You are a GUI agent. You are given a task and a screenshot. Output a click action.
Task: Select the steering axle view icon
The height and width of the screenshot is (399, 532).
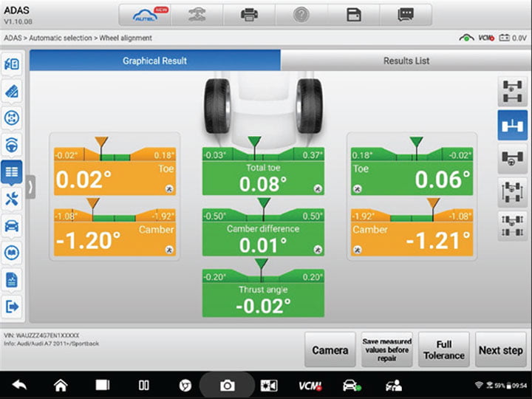tap(513, 158)
